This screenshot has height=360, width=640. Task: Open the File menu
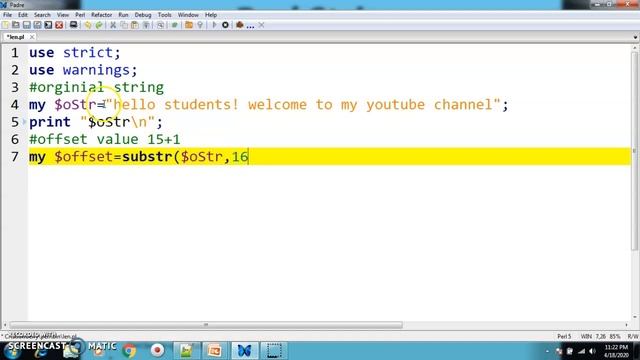click(7, 15)
